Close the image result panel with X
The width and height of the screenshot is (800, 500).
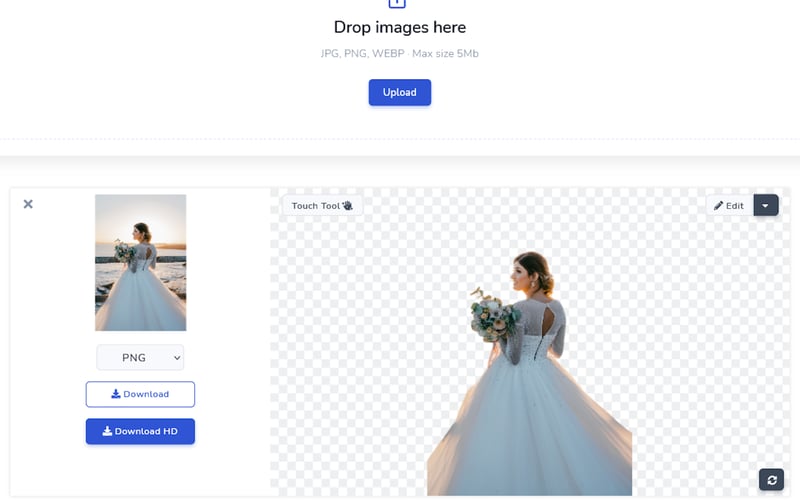click(28, 204)
